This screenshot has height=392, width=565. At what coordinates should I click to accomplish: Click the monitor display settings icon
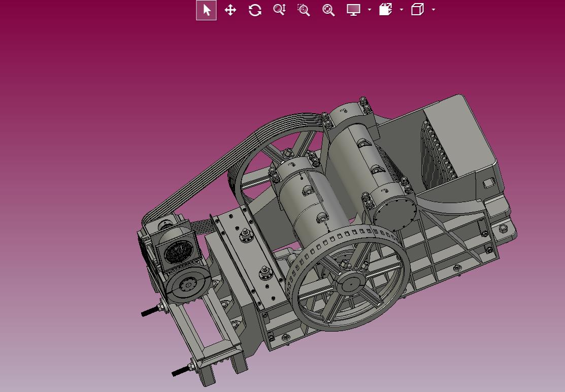(x=353, y=10)
